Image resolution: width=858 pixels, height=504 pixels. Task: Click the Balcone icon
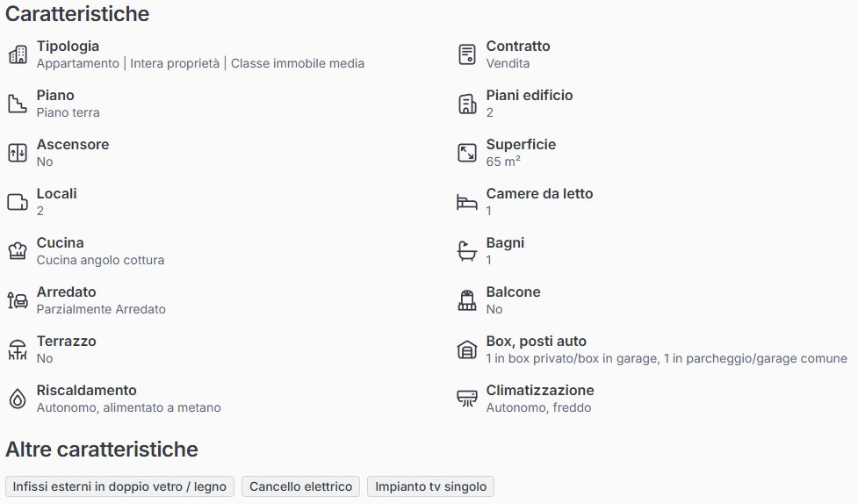click(x=467, y=300)
